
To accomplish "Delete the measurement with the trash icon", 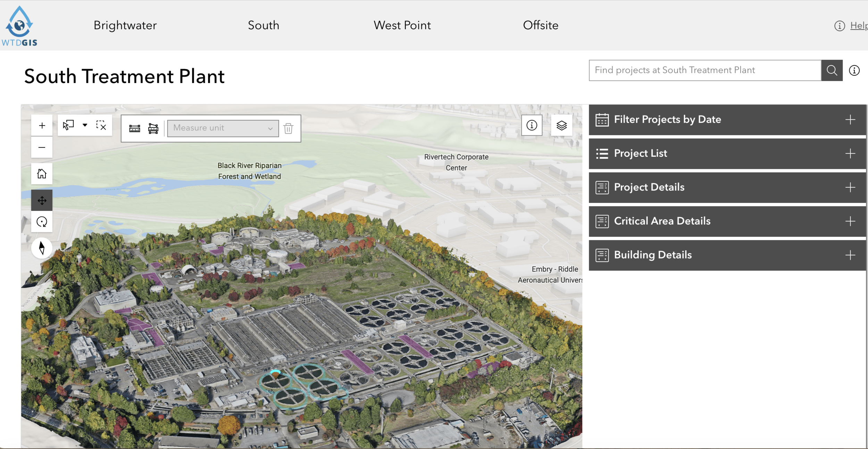I will pos(288,128).
